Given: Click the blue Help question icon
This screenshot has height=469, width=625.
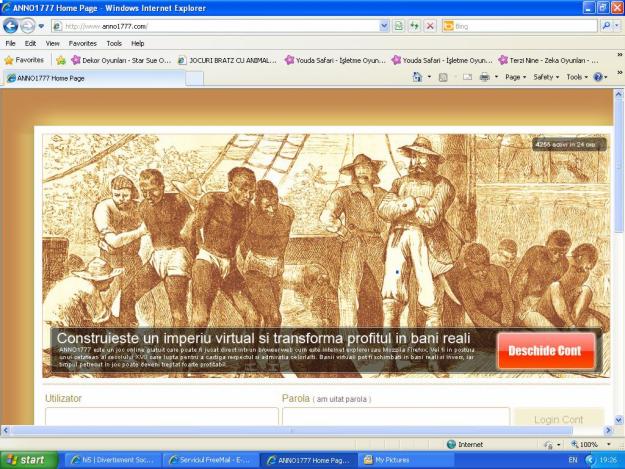Looking at the screenshot, I should coord(598,77).
